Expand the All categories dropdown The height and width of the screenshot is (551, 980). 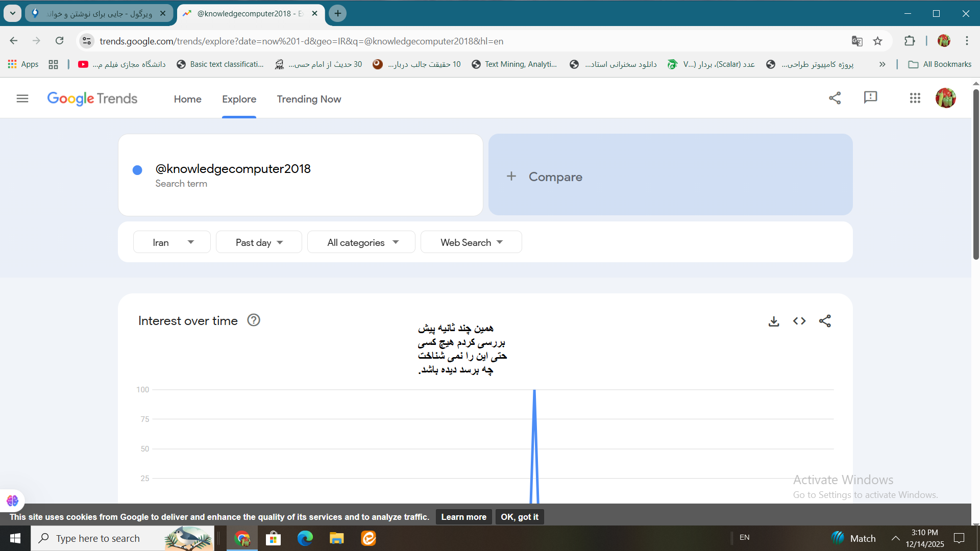pyautogui.click(x=361, y=242)
